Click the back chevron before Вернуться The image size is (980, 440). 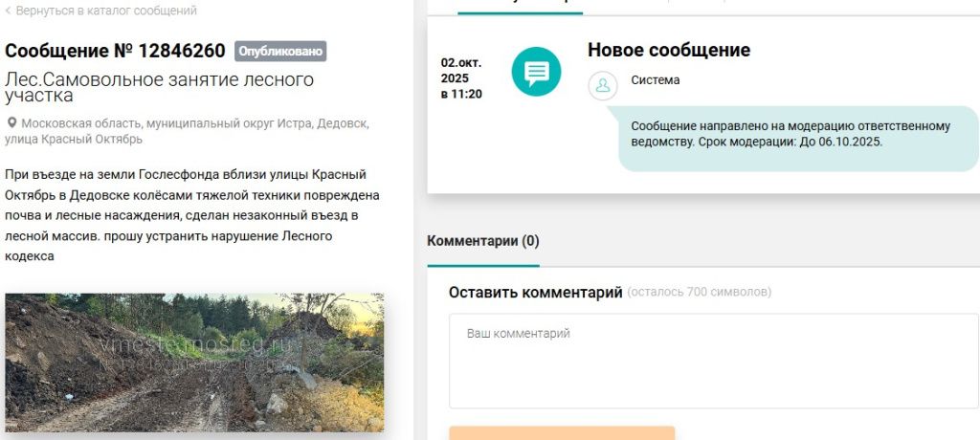(x=9, y=11)
